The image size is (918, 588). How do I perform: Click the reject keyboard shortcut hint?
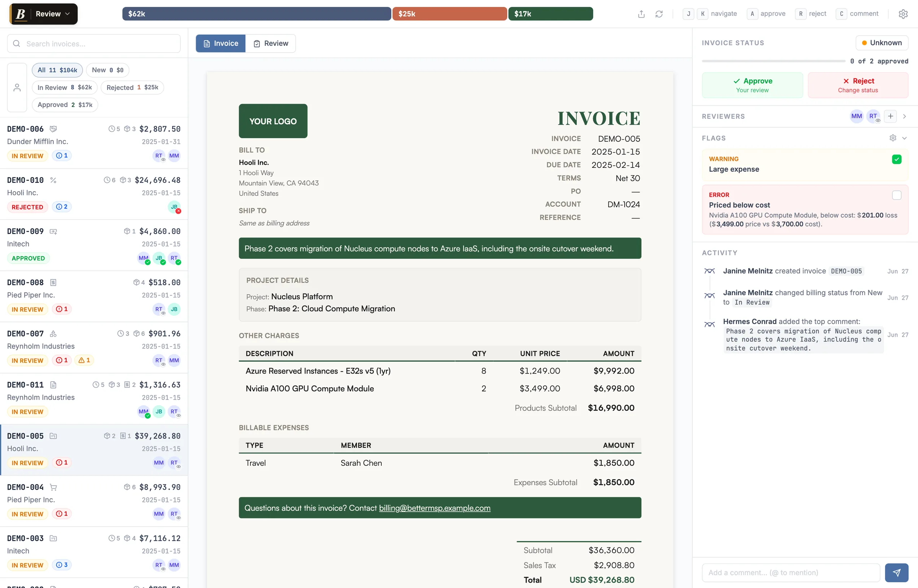pyautogui.click(x=811, y=14)
